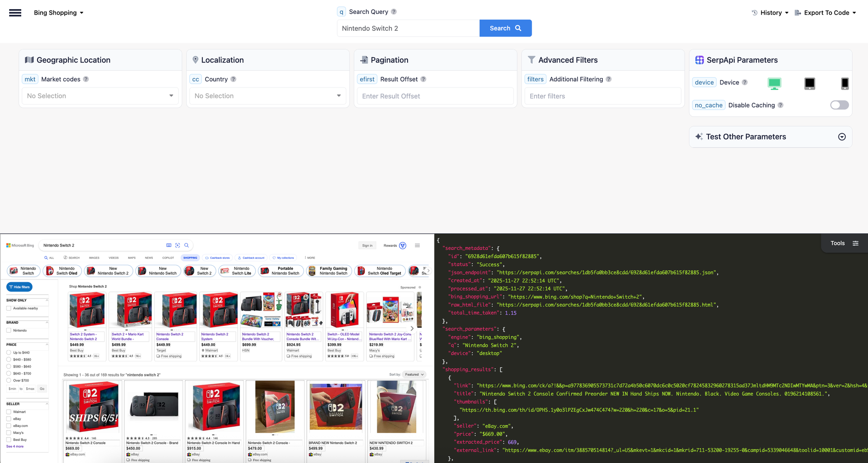Click the Enter Result Offset input field

[x=435, y=96]
